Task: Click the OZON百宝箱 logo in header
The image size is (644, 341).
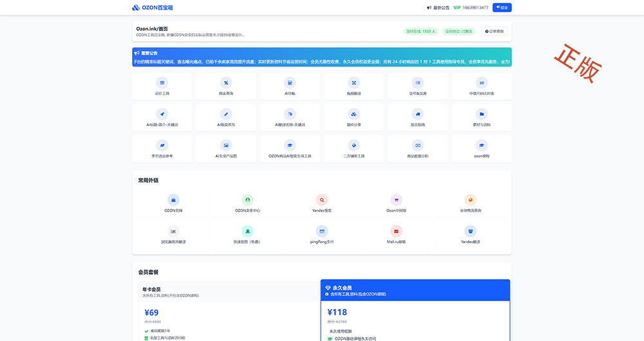Action: click(153, 7)
